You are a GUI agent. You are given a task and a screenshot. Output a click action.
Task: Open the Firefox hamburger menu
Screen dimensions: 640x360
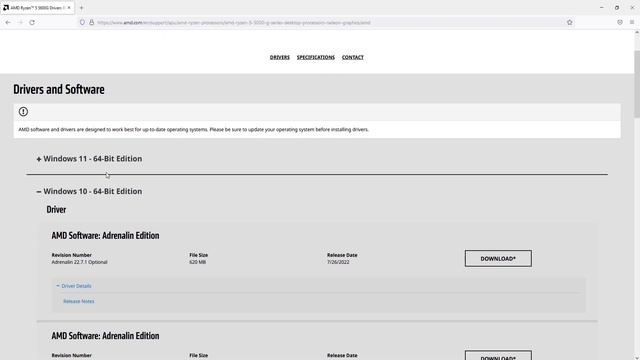point(632,22)
